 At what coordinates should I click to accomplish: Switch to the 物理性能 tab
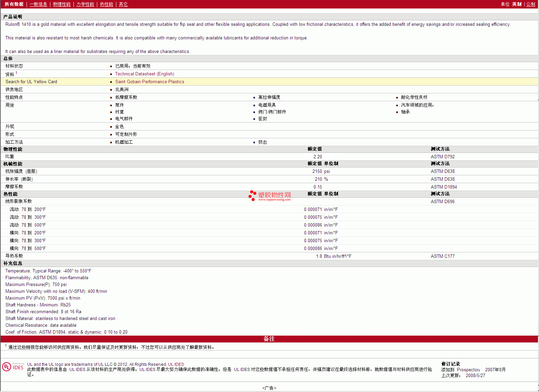62,4
